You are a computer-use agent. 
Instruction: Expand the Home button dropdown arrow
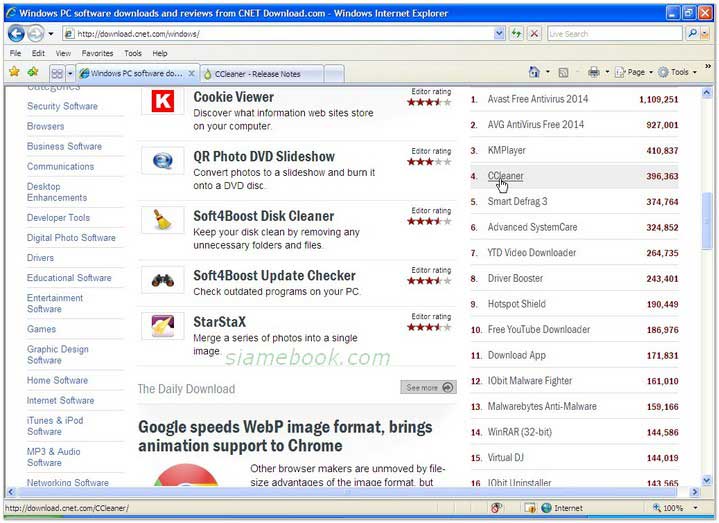click(548, 72)
